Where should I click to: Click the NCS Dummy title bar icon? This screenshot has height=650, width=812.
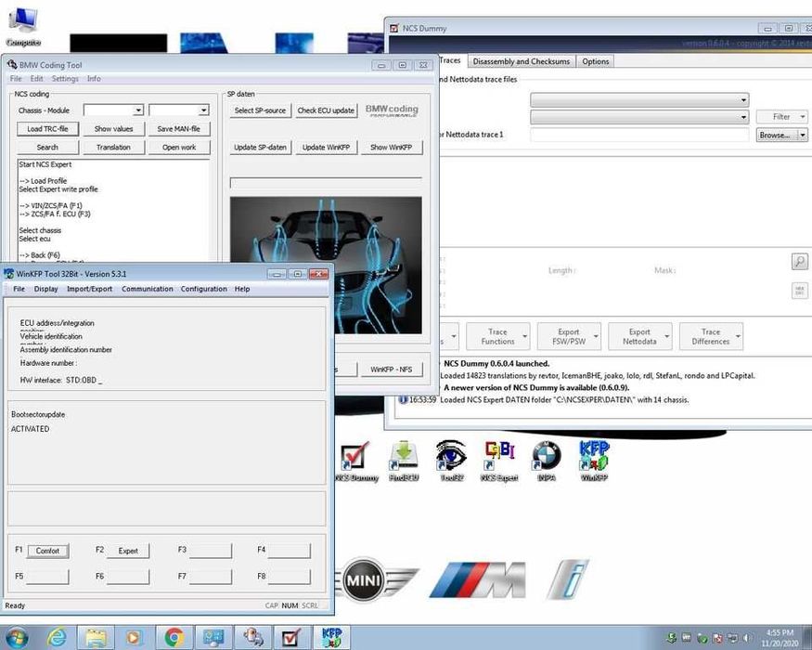click(x=394, y=28)
